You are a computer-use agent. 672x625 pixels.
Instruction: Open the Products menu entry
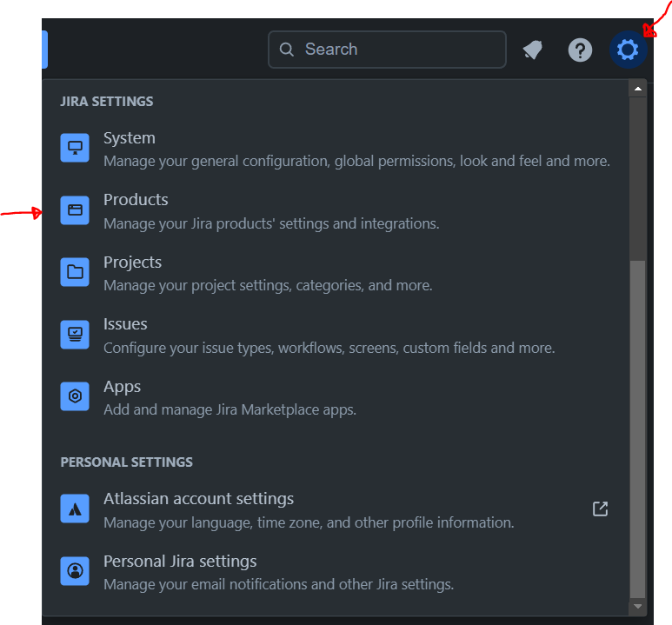click(x=336, y=211)
